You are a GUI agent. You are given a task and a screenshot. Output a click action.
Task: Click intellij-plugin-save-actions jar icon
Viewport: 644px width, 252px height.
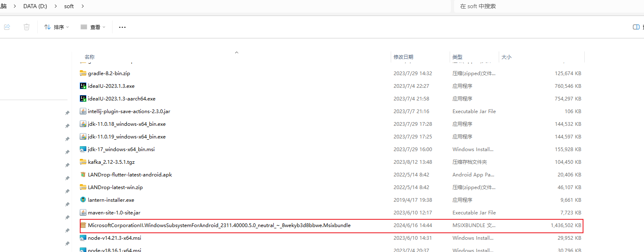[x=83, y=111]
